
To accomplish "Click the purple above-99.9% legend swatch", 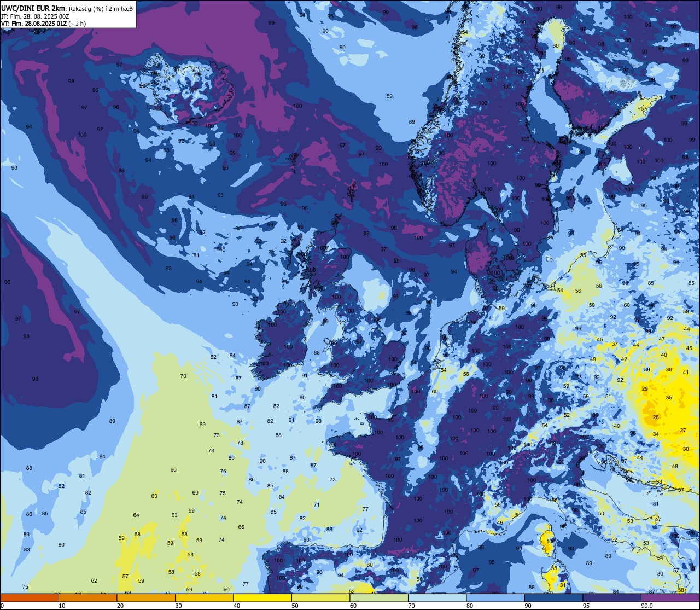I will click(x=670, y=598).
